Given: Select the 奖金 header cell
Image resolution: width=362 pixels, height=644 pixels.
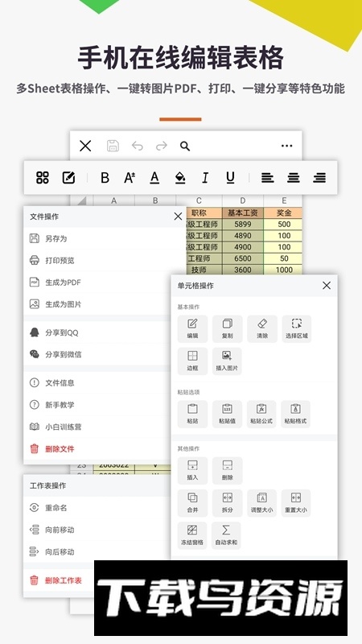Looking at the screenshot, I should point(284,213).
